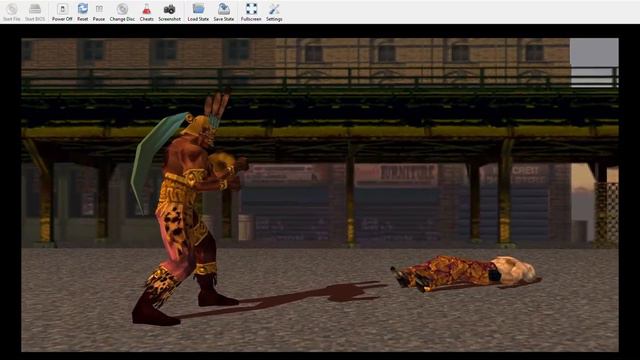
Task: Open the Load State menu
Action: pos(198,12)
